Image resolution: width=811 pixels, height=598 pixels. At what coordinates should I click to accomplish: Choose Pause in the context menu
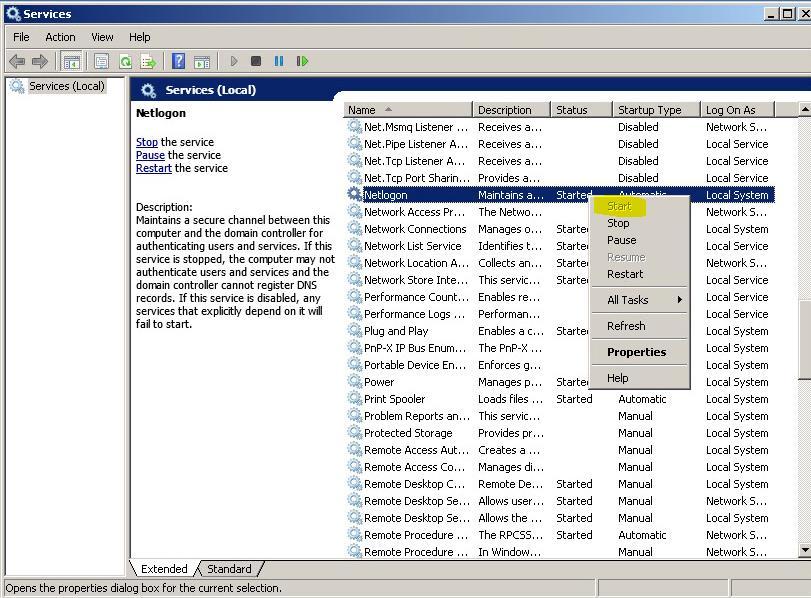639,240
